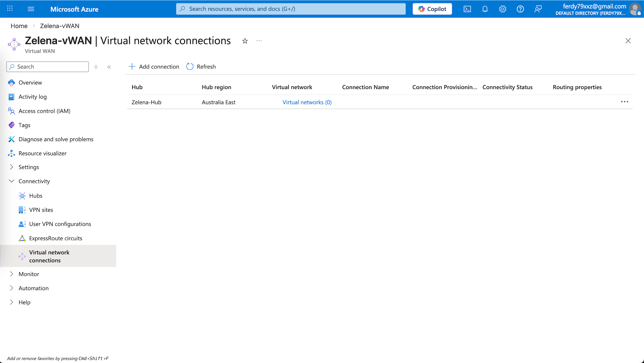Open the feedback icon in header

point(538,9)
